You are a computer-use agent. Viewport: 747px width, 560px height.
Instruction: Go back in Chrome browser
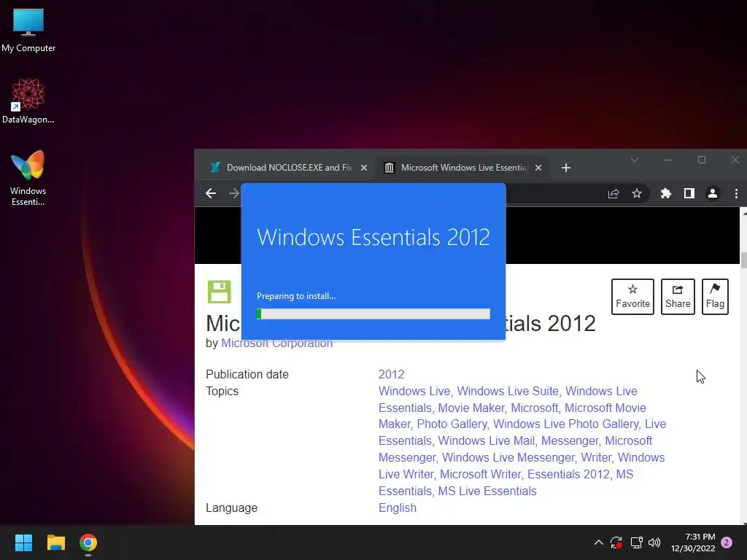pos(211,193)
